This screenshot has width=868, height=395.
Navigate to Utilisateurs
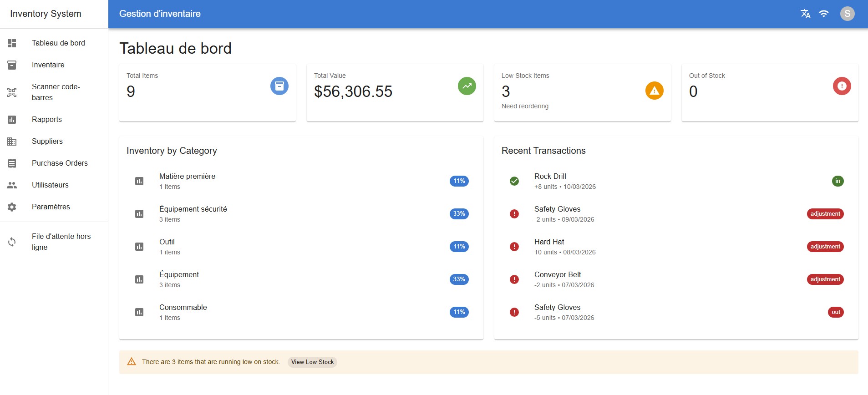(50, 185)
